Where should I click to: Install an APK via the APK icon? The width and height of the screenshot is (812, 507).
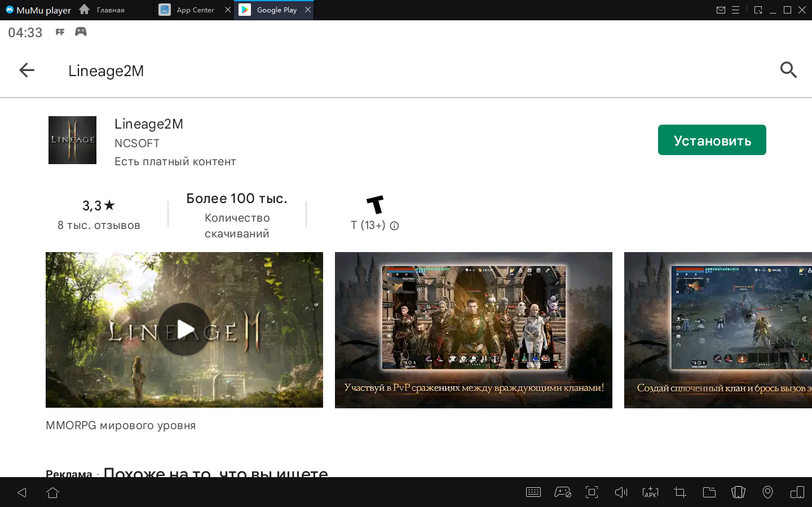click(650, 492)
